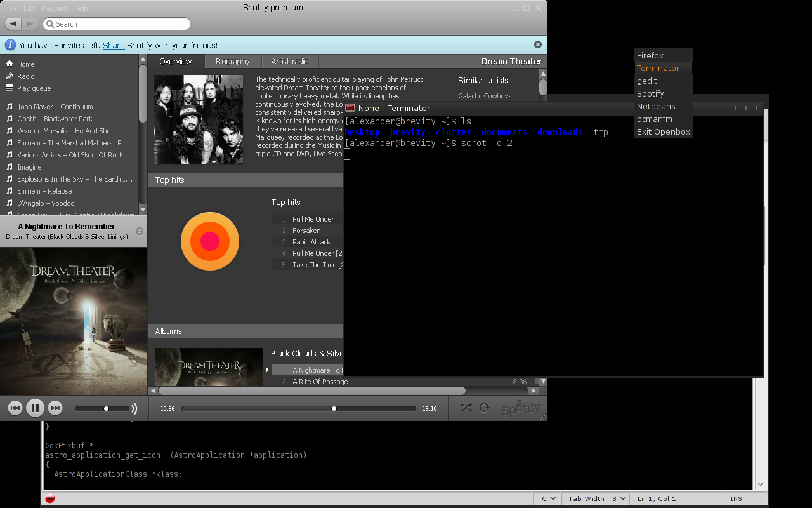Click the next track button

[55, 408]
